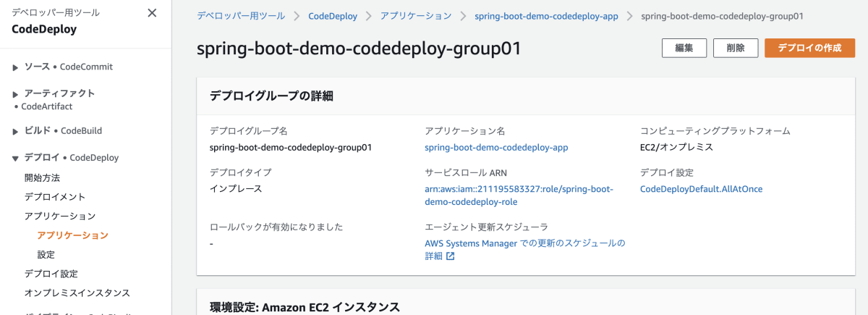The image size is (868, 315).
Task: Click the デプロイタイプ label
Action: point(240,172)
